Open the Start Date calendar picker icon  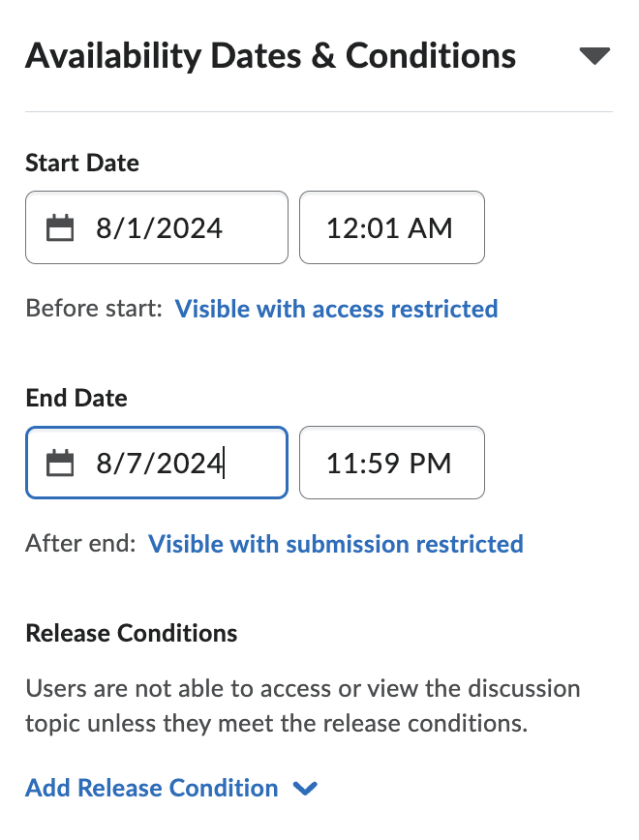(x=61, y=227)
